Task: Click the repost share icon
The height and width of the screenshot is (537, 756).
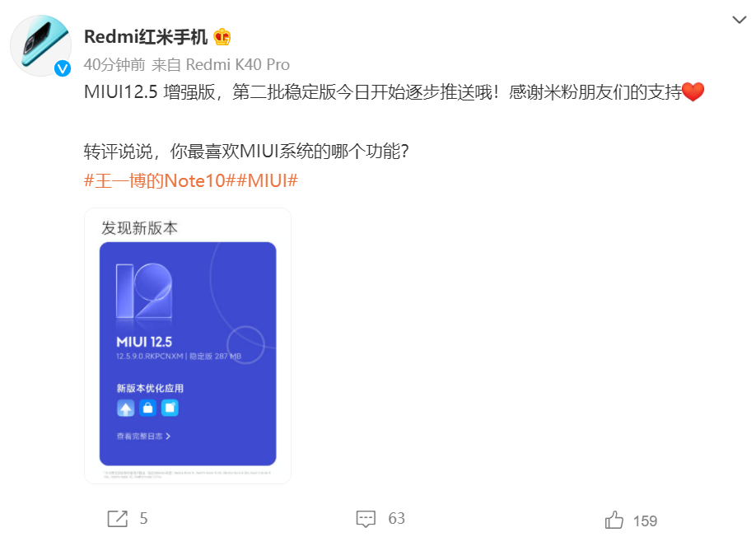Action: (x=117, y=519)
